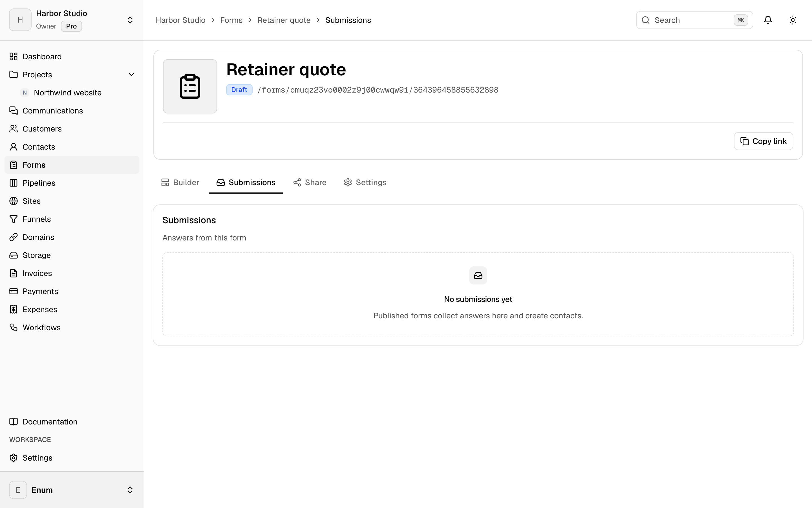The height and width of the screenshot is (508, 812).
Task: Click the 'No submissions yet' text
Action: point(478,299)
